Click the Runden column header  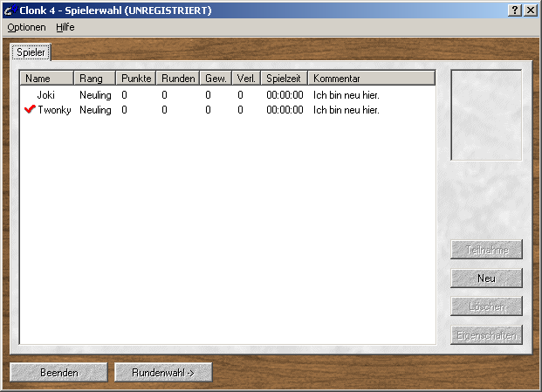pyautogui.click(x=178, y=79)
